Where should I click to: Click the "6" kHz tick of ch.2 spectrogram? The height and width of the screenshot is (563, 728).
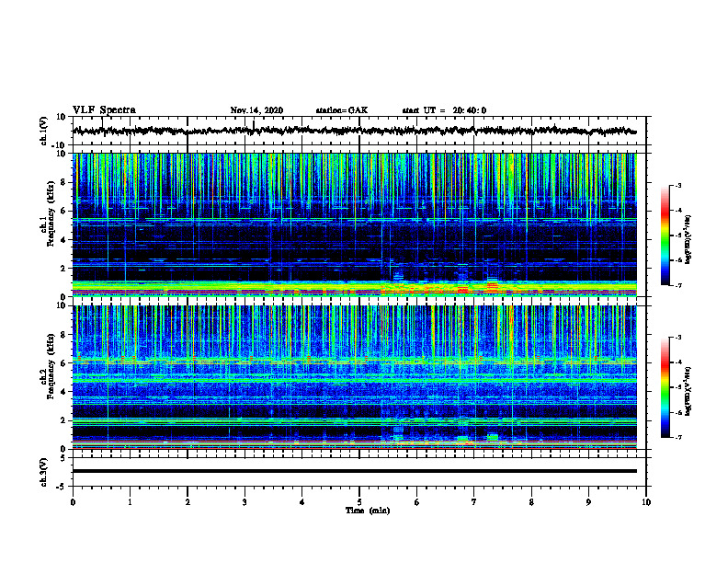click(63, 363)
